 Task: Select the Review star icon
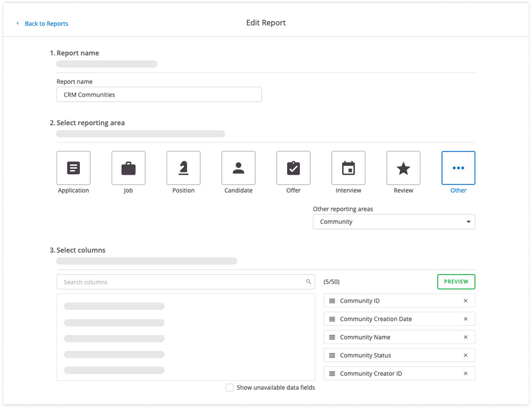(x=403, y=168)
